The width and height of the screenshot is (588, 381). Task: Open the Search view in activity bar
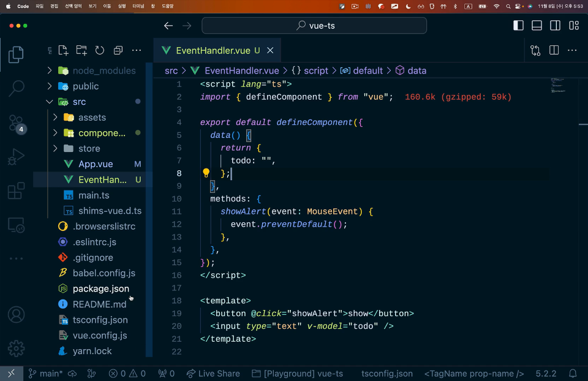(17, 89)
